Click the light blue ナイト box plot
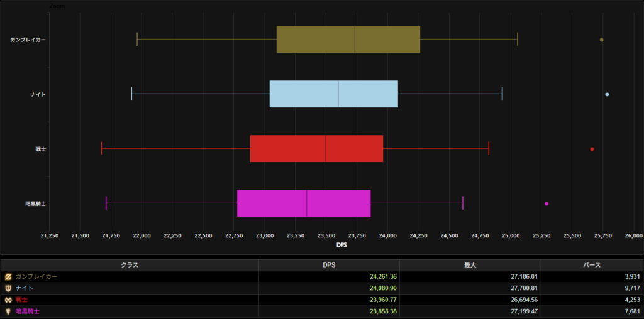This screenshot has height=319, width=644. pyautogui.click(x=333, y=94)
